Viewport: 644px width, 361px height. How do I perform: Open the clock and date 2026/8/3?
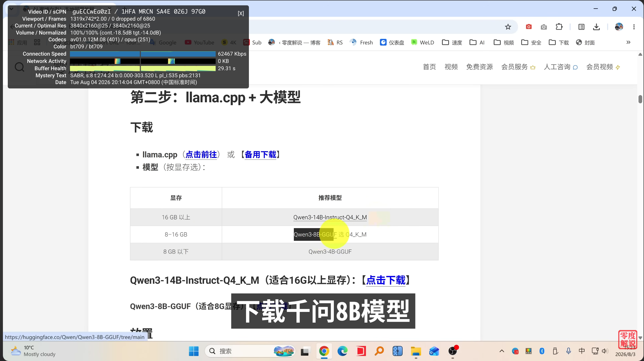tap(625, 351)
